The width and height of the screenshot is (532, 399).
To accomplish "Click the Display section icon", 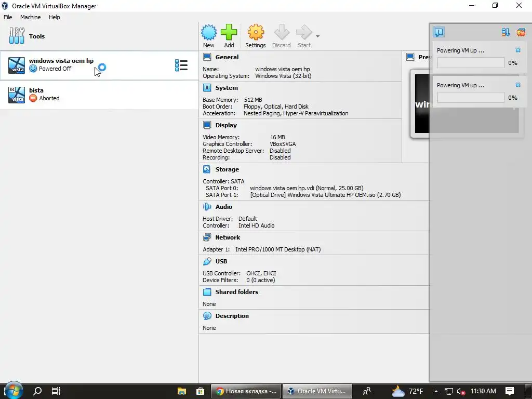I will pyautogui.click(x=207, y=125).
